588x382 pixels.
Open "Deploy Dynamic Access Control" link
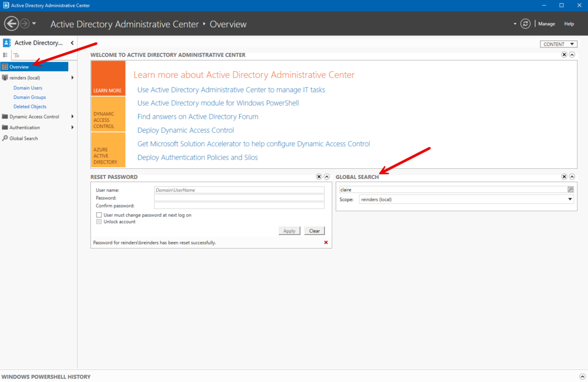tap(185, 130)
